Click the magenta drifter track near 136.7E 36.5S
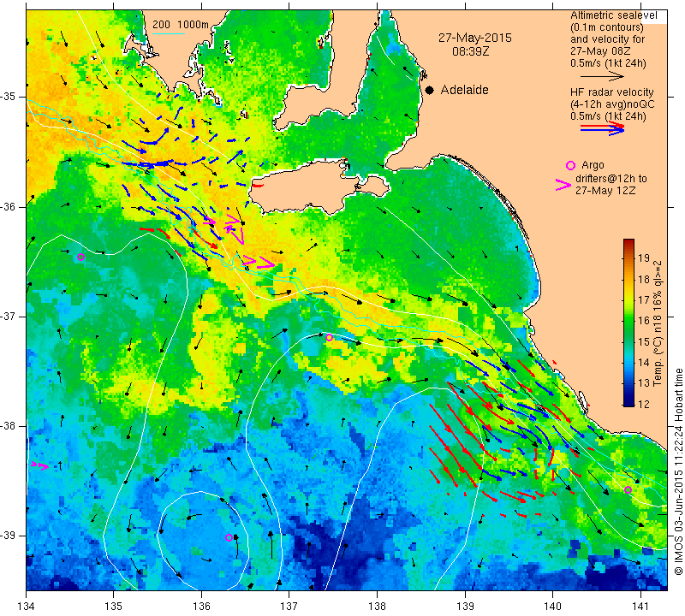 click(x=259, y=262)
